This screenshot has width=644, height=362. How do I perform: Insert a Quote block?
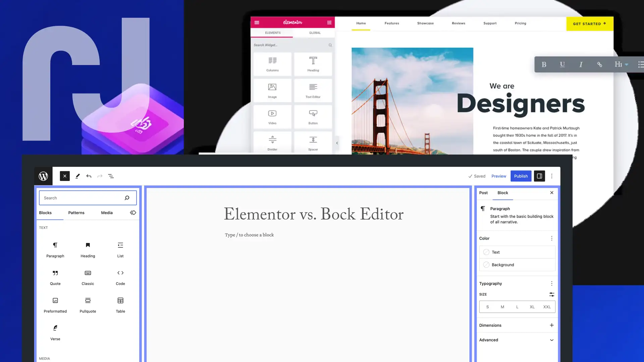[55, 278]
